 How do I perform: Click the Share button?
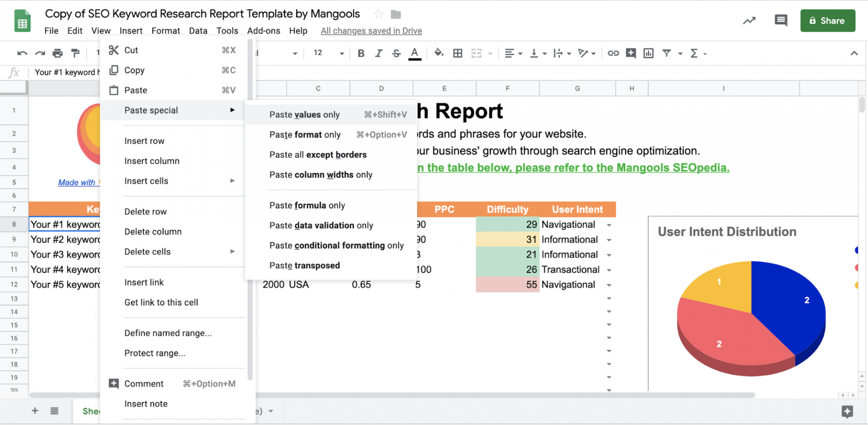coord(828,20)
